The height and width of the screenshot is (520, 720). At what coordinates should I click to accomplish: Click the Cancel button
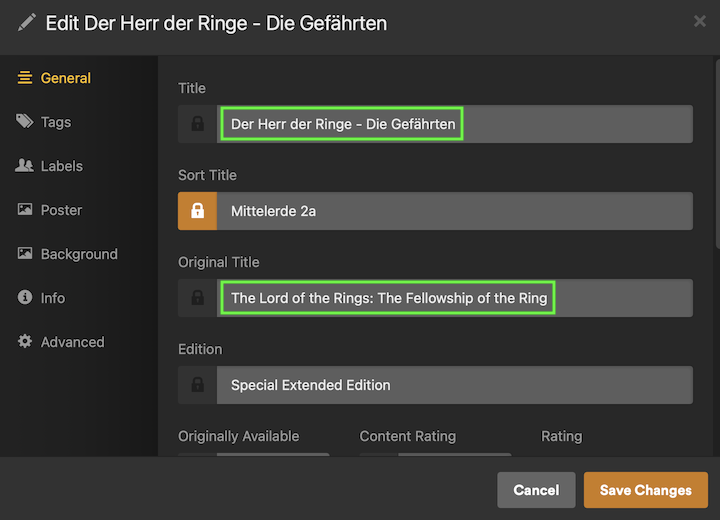coord(536,490)
